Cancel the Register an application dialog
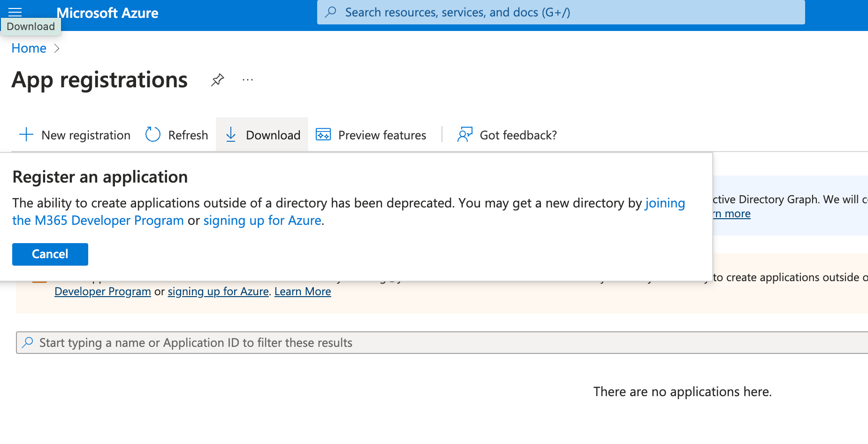Image resolution: width=868 pixels, height=444 pixels. (50, 254)
